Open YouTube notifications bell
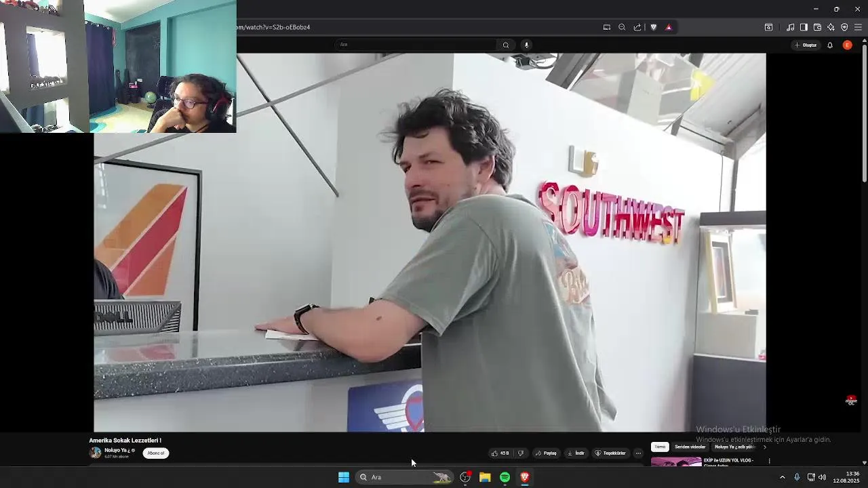This screenshot has height=488, width=868. coord(830,45)
